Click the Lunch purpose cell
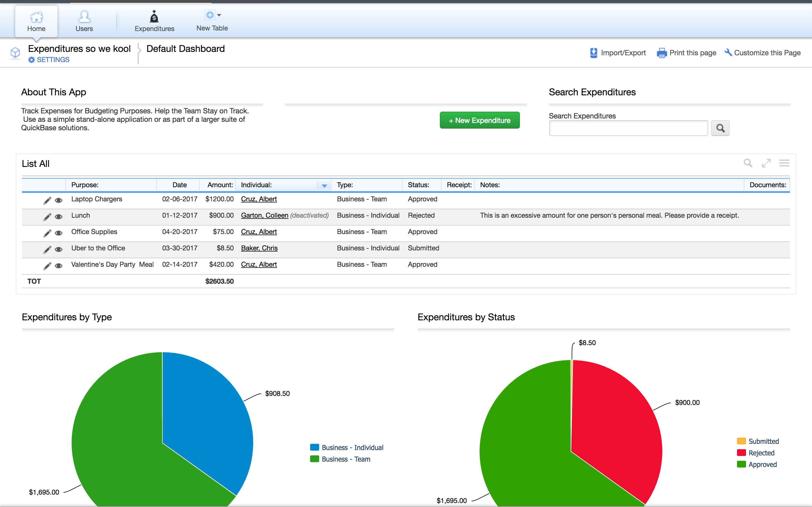 tap(80, 215)
